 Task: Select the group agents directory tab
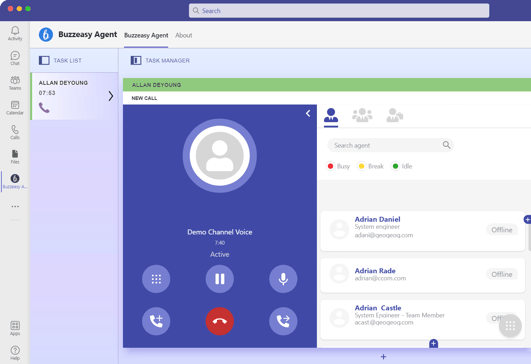(x=362, y=115)
